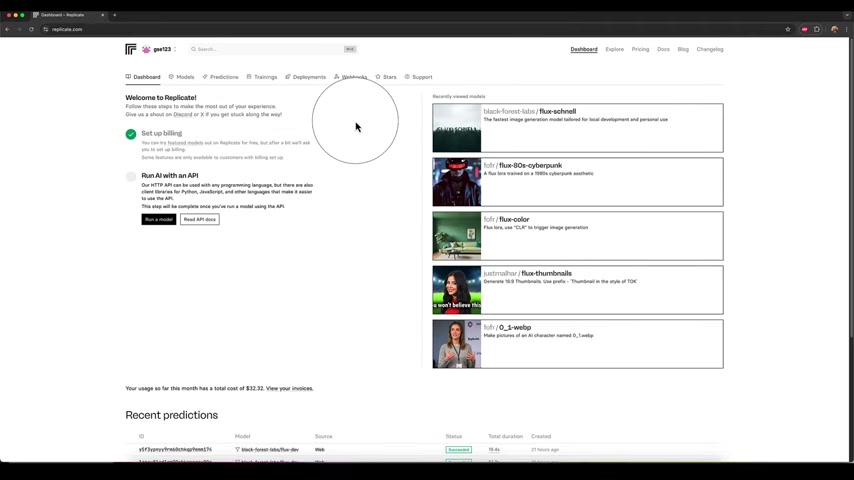Viewport: 854px width, 480px height.
Task: Open the Explore link in top navigation
Action: point(614,49)
